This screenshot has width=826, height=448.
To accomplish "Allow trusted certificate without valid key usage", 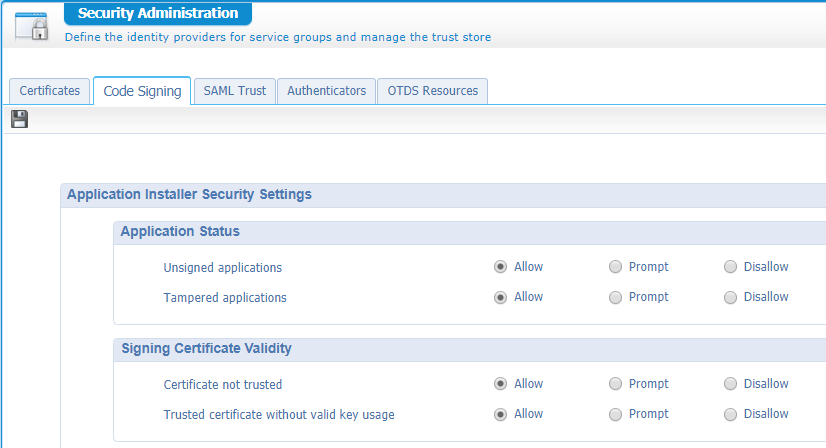I will 500,414.
